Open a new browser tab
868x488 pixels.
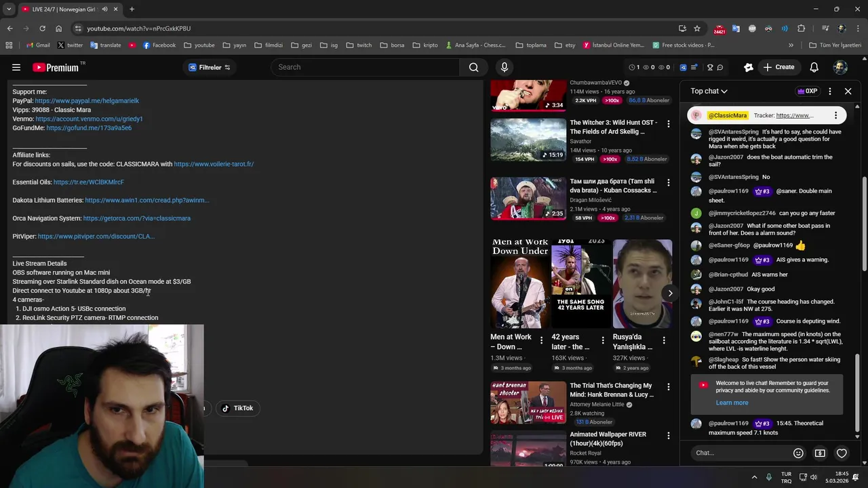tap(132, 9)
